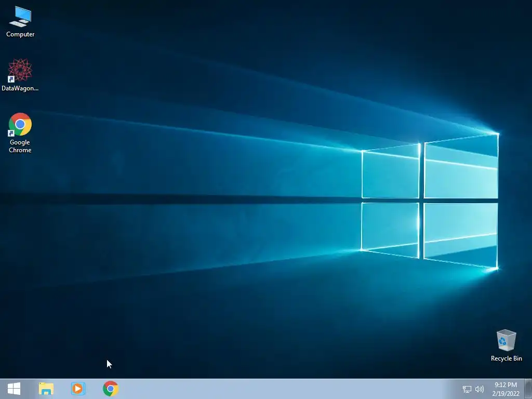Click the Show desktop strip at the taskbar edge
532x399 pixels.
tap(528, 389)
